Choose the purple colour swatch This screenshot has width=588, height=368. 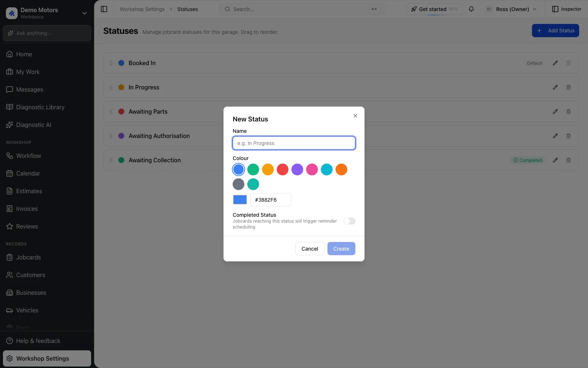[297, 169]
